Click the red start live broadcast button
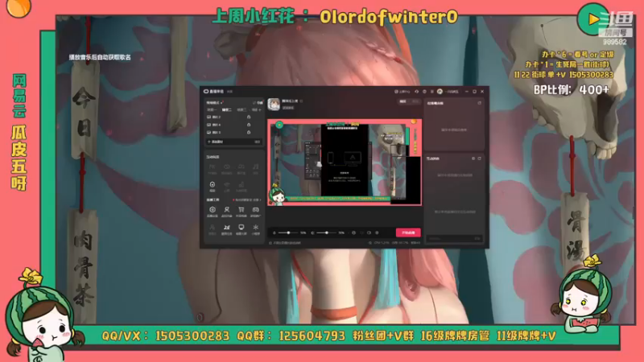 pos(408,232)
